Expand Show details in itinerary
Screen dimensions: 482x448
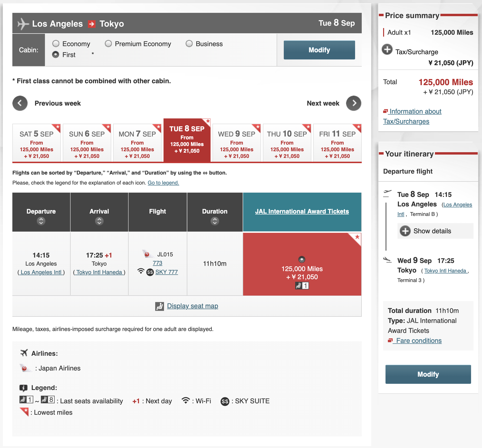pos(435,231)
